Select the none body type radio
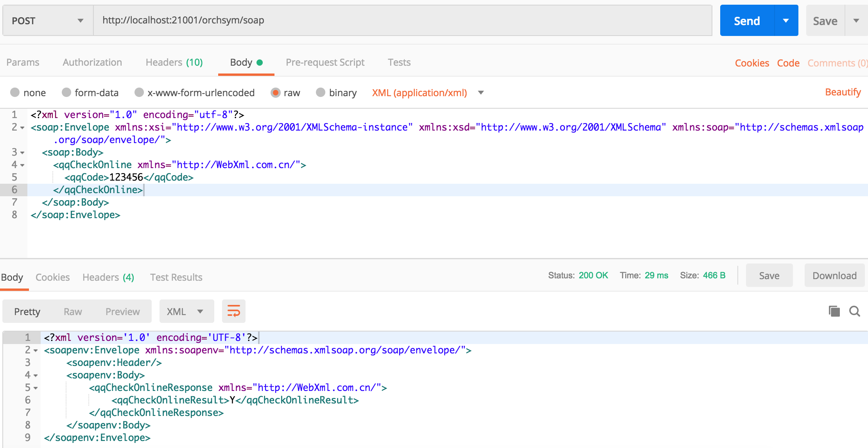This screenshot has height=448, width=868. pyautogui.click(x=15, y=92)
